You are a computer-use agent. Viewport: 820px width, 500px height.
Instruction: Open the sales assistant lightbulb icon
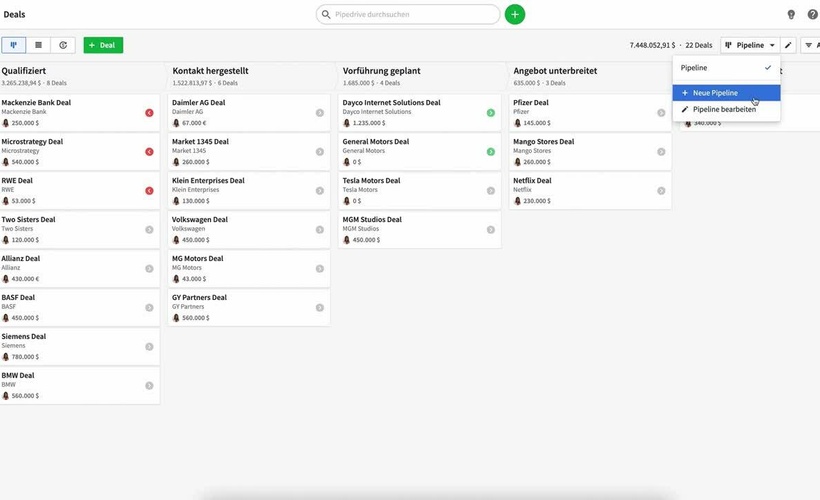point(791,15)
